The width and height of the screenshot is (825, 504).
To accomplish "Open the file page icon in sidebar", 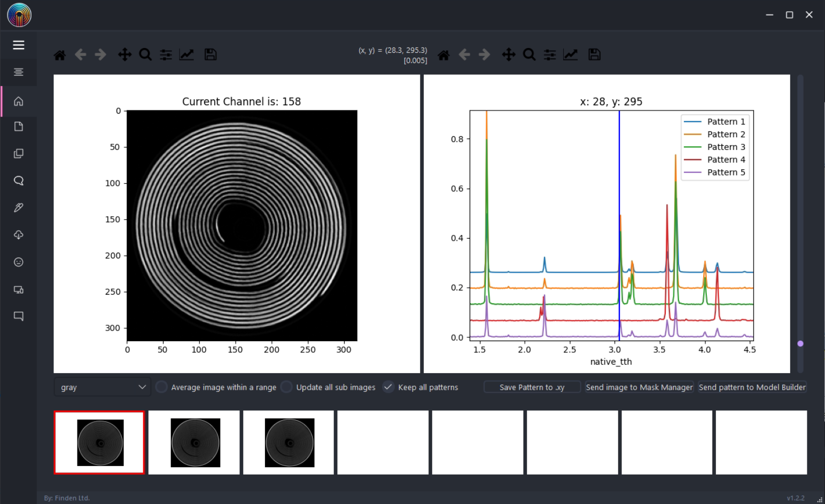I will point(19,127).
